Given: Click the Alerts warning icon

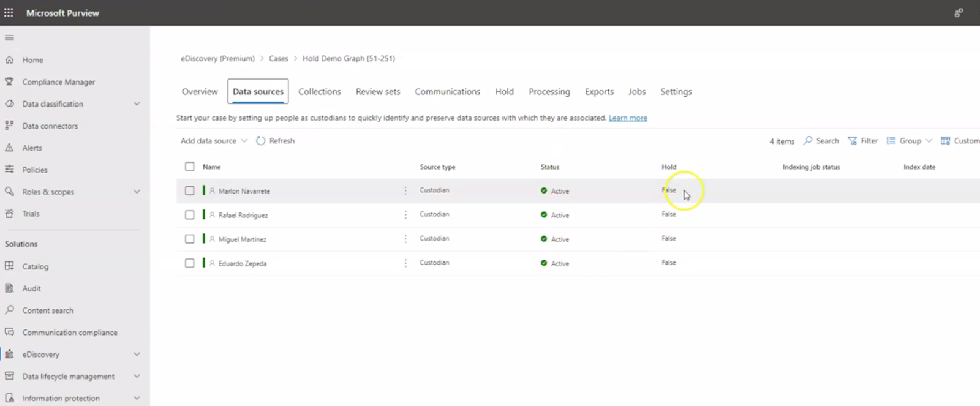Looking at the screenshot, I should (x=9, y=148).
